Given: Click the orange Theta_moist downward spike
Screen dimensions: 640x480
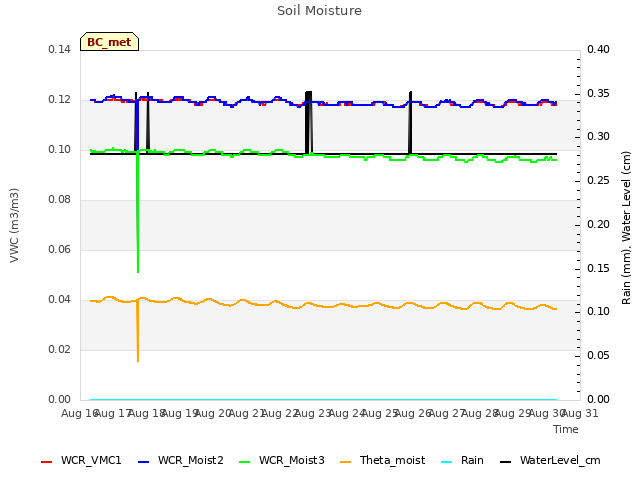Looking at the screenshot, I should point(138,331).
